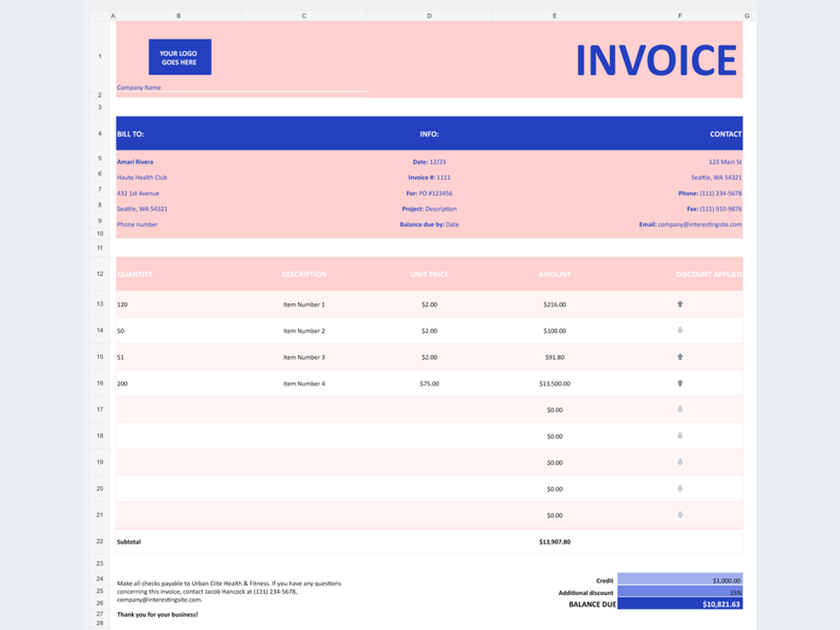This screenshot has width=840, height=630.
Task: Click the $216.00 amount cell
Action: (554, 304)
